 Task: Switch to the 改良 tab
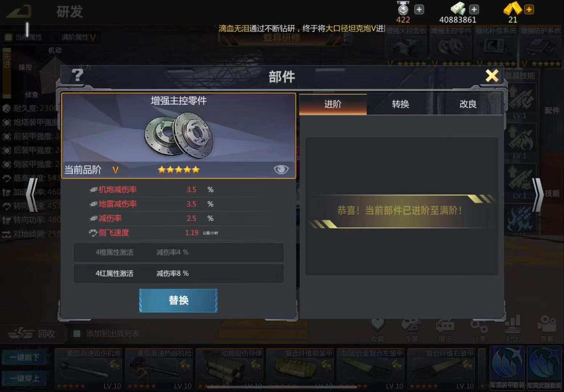click(468, 104)
